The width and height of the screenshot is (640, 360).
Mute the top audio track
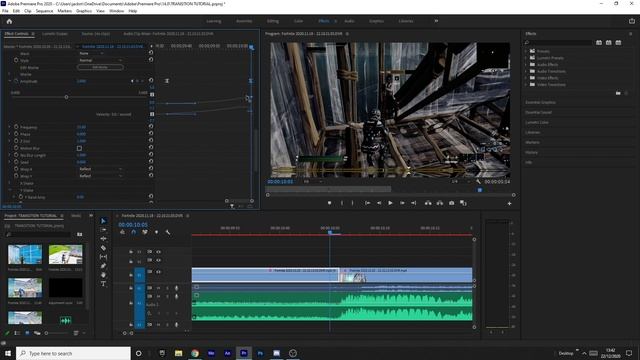point(158,288)
